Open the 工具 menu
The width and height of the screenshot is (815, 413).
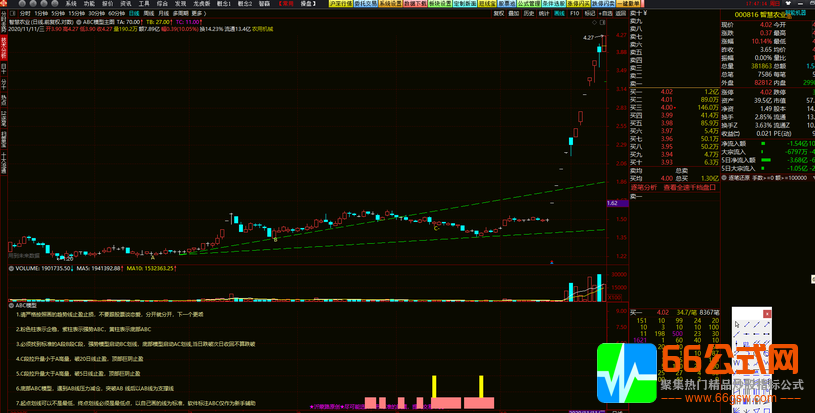coord(144,4)
